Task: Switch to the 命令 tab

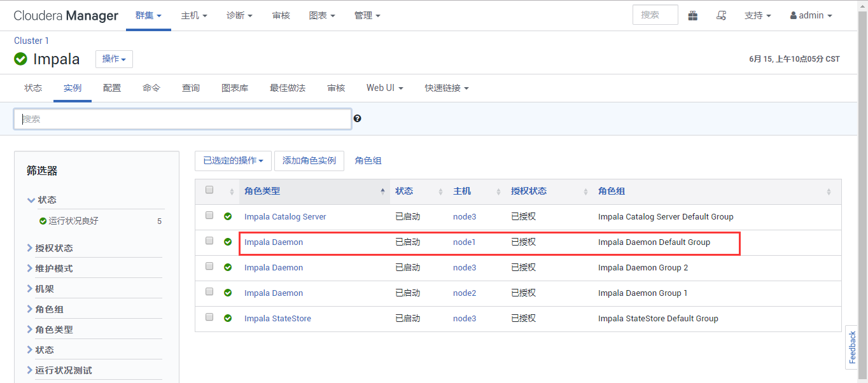Action: 151,88
